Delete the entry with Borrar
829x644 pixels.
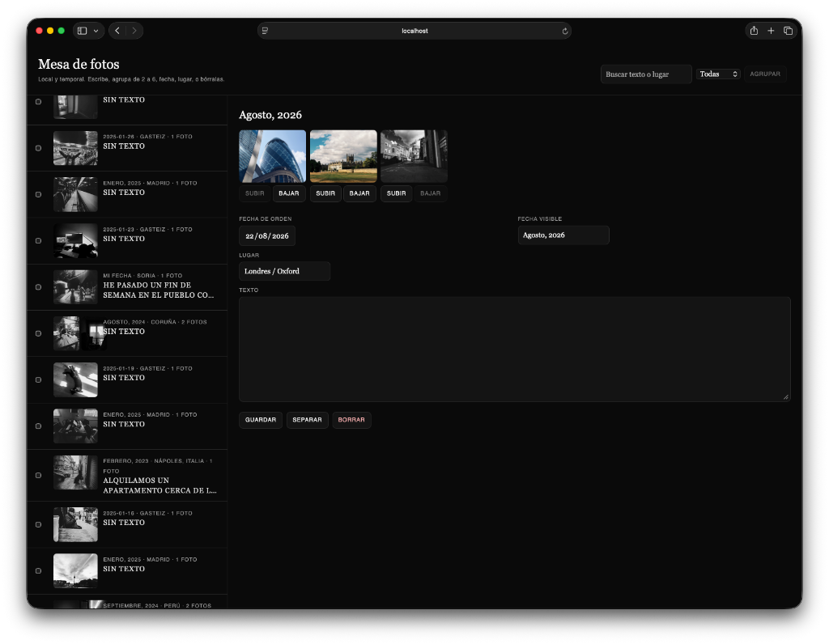pyautogui.click(x=351, y=420)
